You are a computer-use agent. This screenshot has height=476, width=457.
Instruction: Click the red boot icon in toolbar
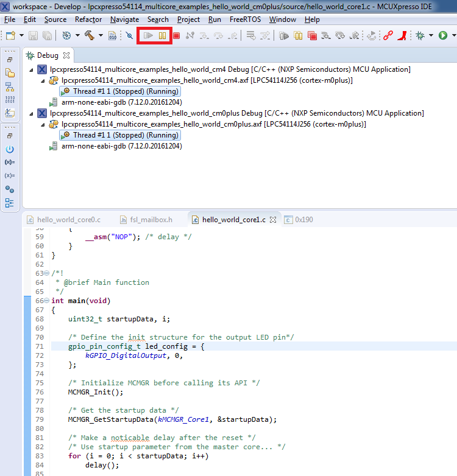402,36
